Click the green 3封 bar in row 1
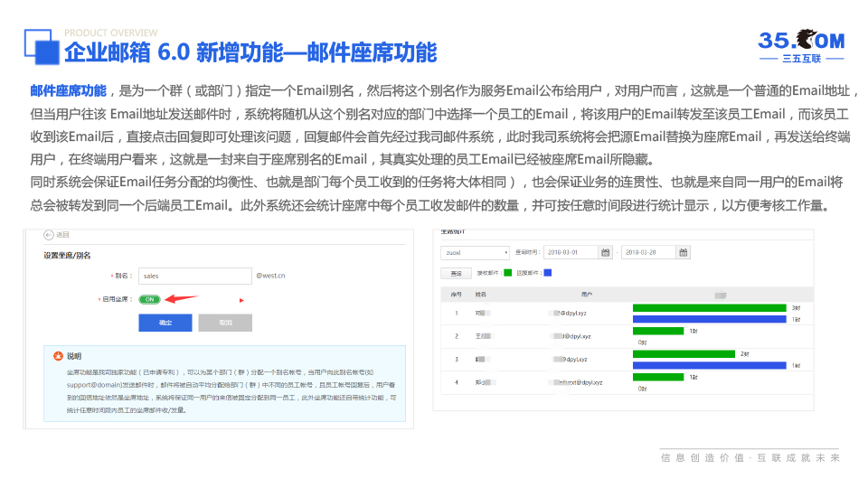Image resolution: width=868 pixels, height=488 pixels. (710, 308)
